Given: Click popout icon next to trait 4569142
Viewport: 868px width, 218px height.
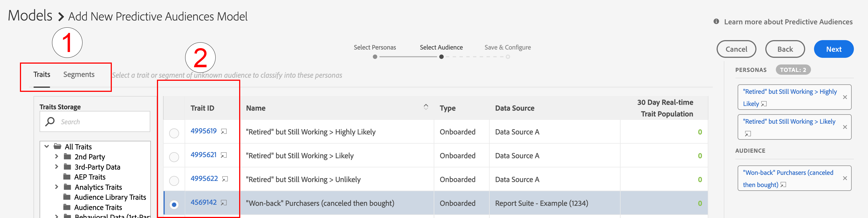Looking at the screenshot, I should point(224,203).
